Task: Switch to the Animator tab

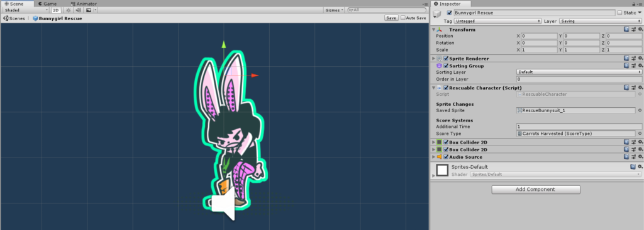Action: coord(84,4)
